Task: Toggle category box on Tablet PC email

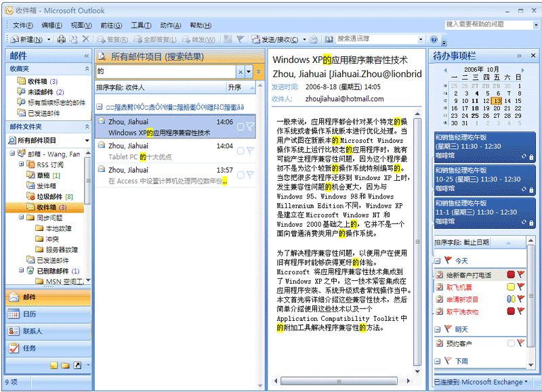Action: (241, 150)
